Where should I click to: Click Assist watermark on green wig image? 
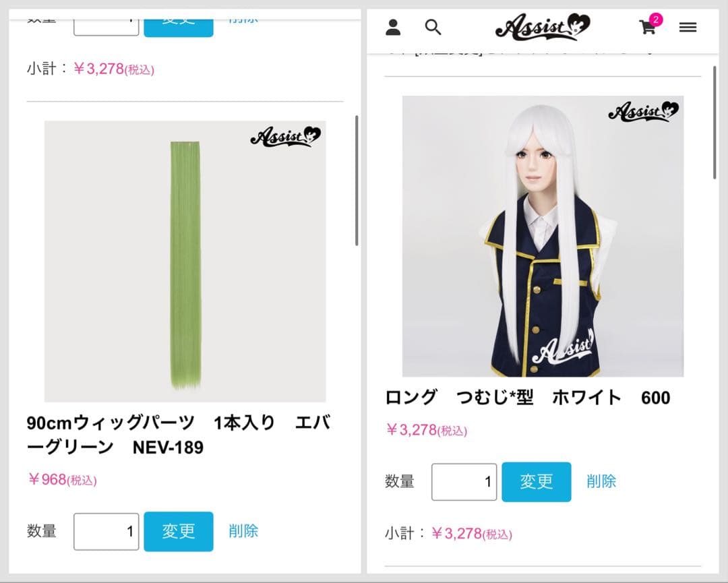(286, 136)
